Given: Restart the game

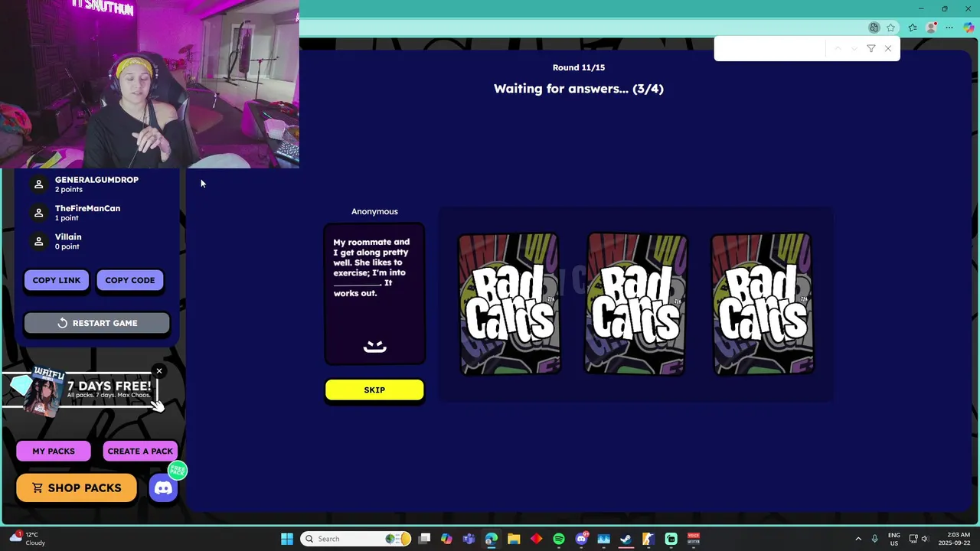Looking at the screenshot, I should (97, 323).
